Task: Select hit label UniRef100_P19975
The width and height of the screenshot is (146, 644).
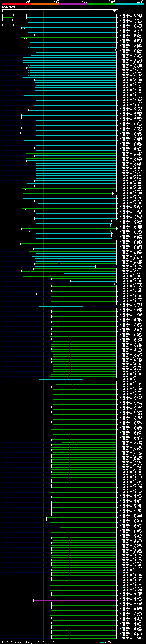Action: [x=131, y=70]
